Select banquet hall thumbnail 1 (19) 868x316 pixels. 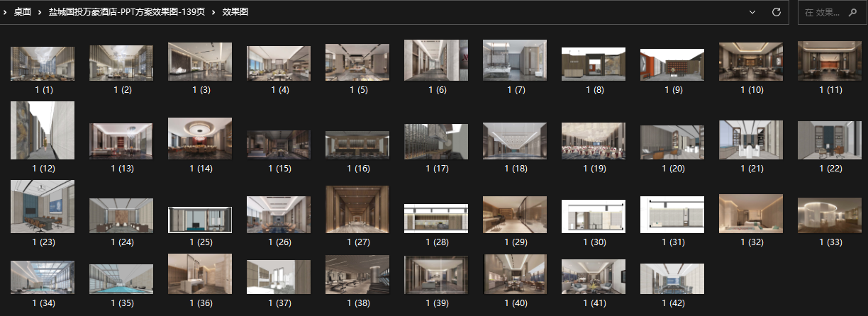[x=594, y=139]
